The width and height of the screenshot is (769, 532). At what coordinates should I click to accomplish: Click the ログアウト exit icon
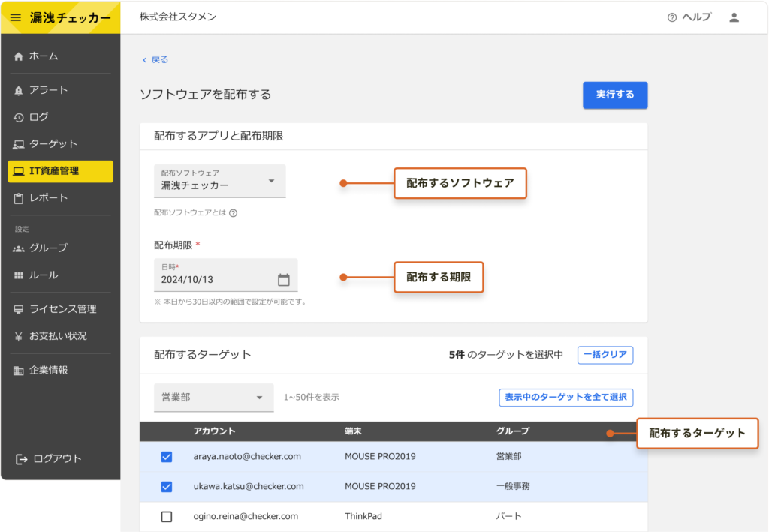point(21,459)
